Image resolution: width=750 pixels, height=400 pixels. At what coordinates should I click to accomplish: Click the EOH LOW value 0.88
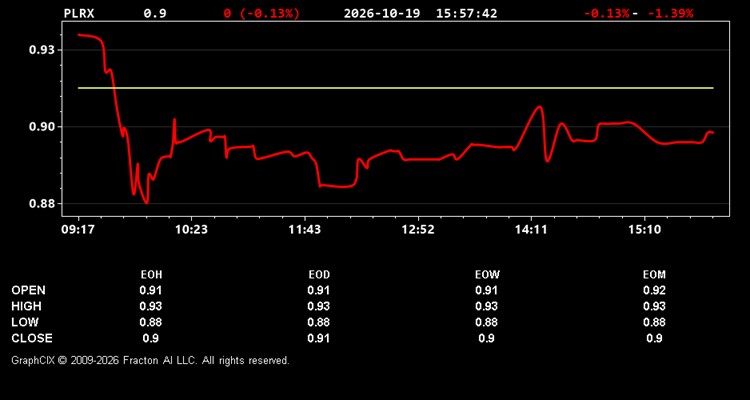(151, 322)
